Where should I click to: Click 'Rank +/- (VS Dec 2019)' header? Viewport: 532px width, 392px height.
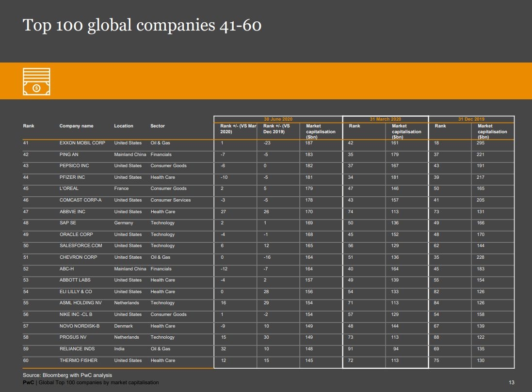tap(276, 128)
